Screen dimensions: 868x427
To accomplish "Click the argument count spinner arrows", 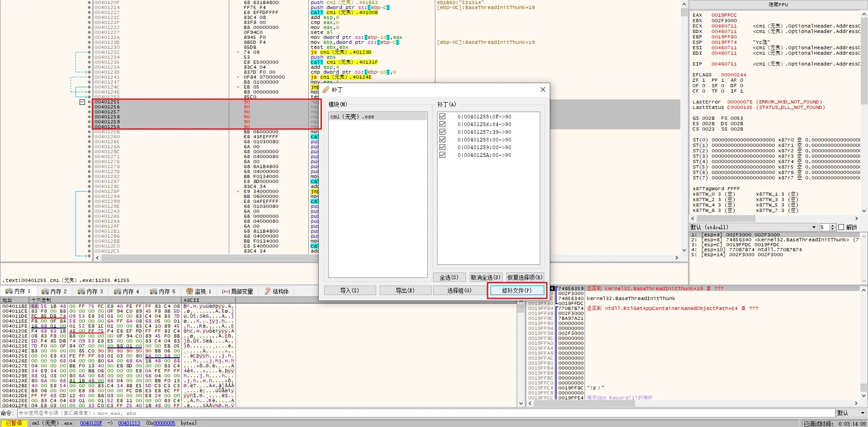I will click(833, 227).
